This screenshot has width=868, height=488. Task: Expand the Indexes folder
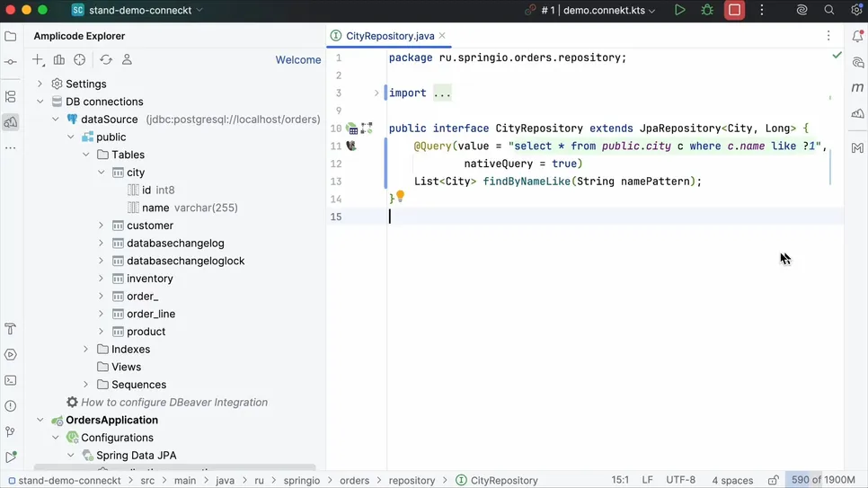85,350
